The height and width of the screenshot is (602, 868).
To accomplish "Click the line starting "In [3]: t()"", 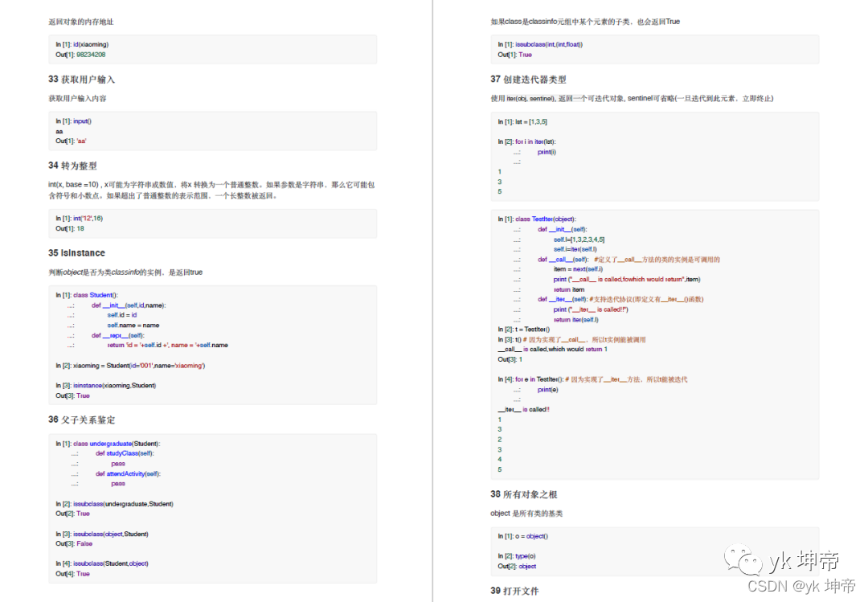I will pos(572,339).
